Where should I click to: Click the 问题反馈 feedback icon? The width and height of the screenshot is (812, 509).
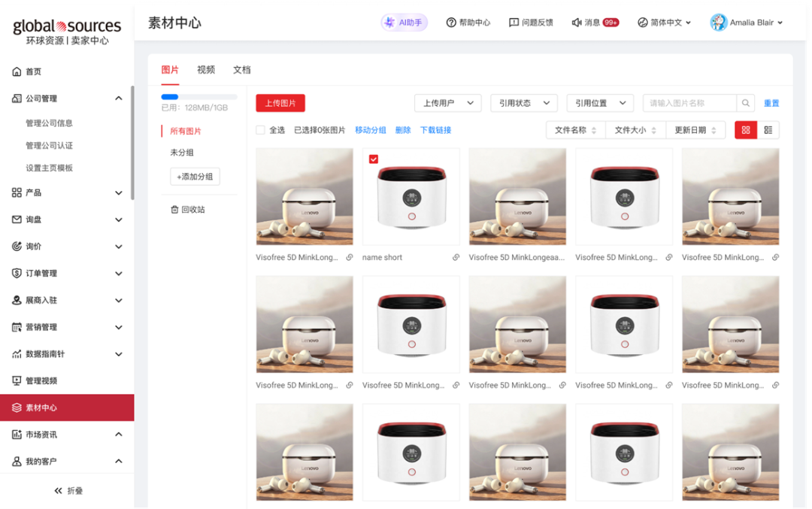coord(514,23)
